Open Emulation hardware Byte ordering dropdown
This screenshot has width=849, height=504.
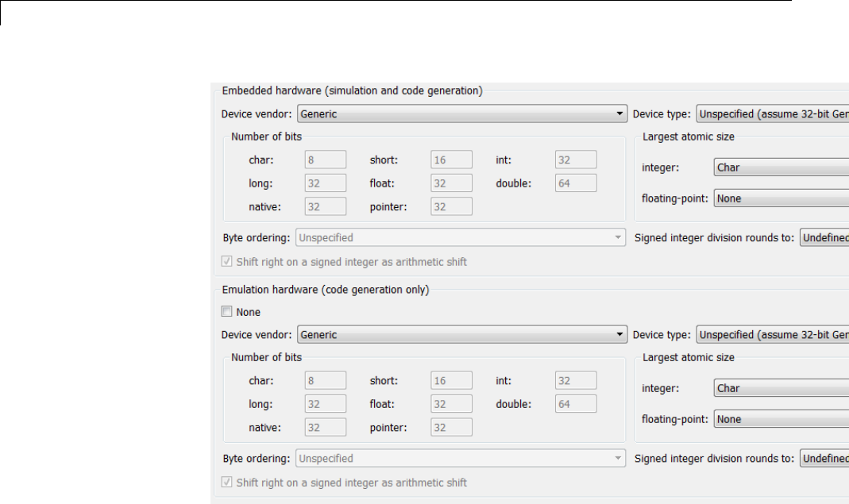point(461,459)
